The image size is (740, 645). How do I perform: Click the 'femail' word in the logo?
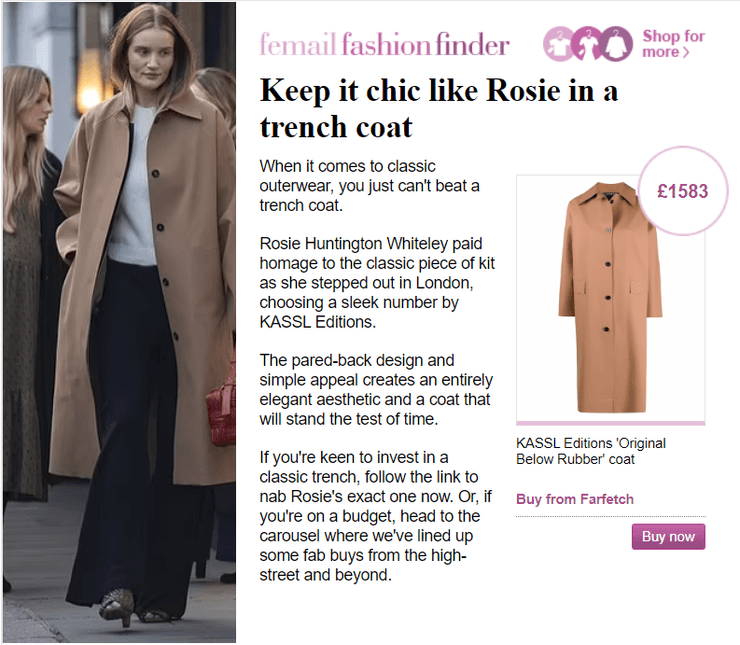pos(298,44)
